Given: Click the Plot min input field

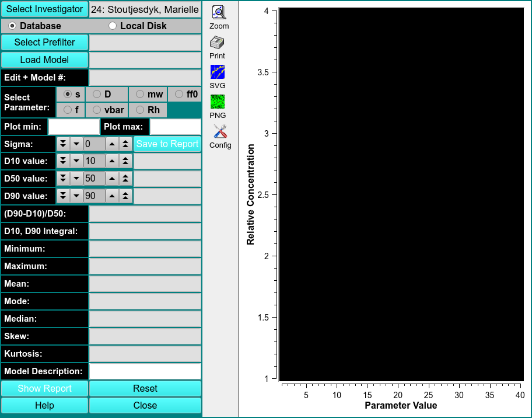Looking at the screenshot, I should point(74,127).
